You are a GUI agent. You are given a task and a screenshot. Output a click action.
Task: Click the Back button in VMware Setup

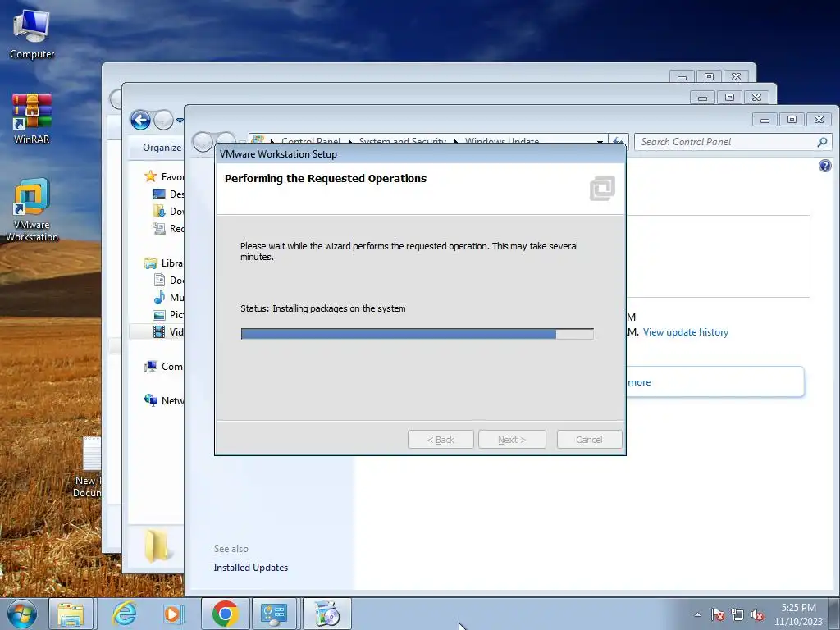pos(441,440)
